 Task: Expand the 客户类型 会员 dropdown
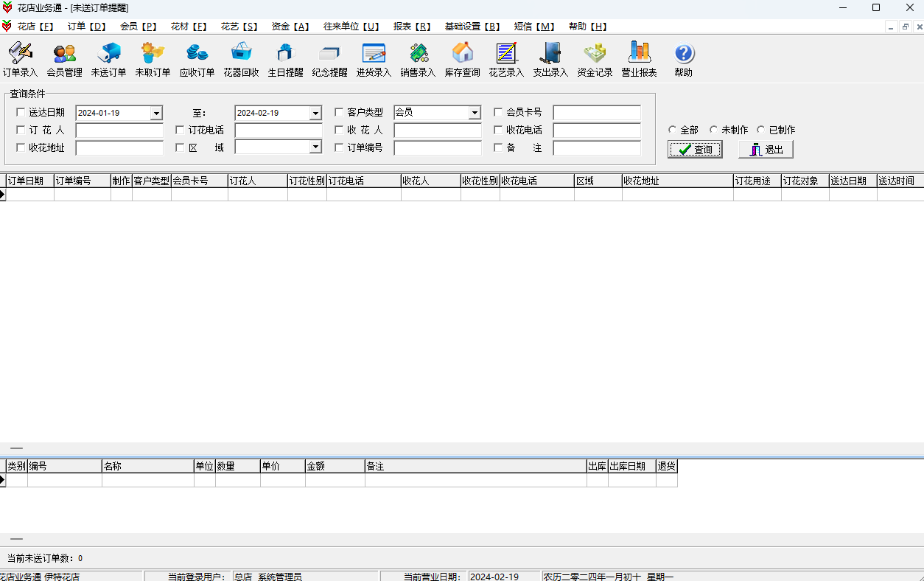pos(475,113)
